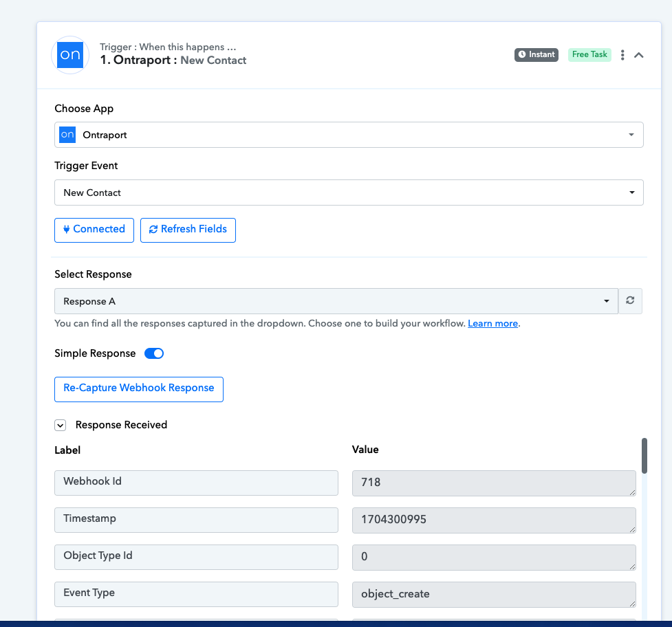Open the Choose App dropdown
This screenshot has height=627, width=672.
tap(349, 135)
